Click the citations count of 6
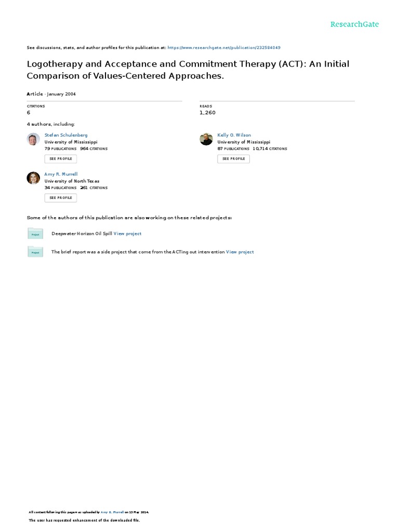 click(29, 112)
